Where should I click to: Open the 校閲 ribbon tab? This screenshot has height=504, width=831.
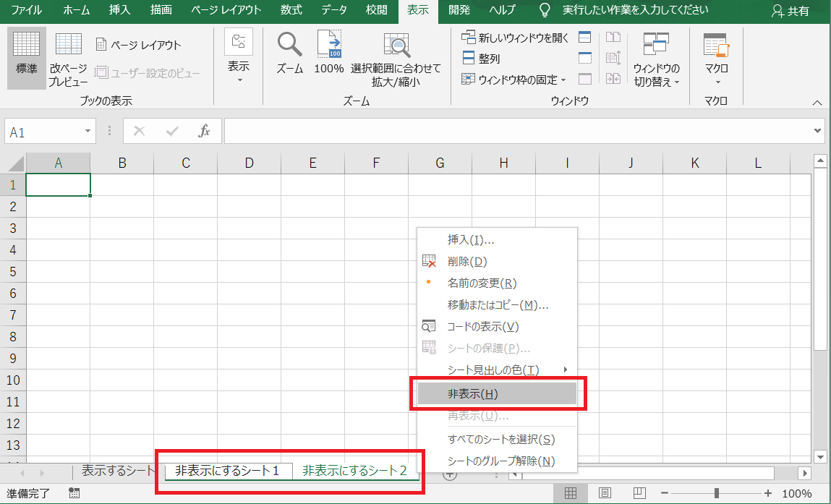pyautogui.click(x=377, y=10)
